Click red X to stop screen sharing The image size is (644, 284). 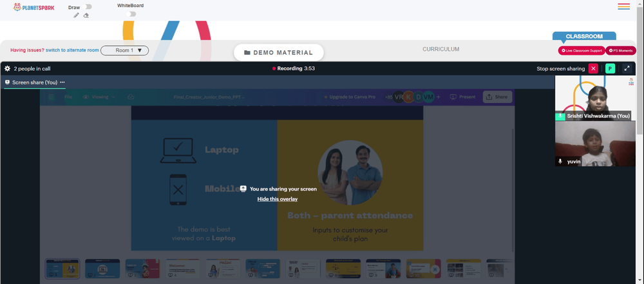[x=593, y=69]
